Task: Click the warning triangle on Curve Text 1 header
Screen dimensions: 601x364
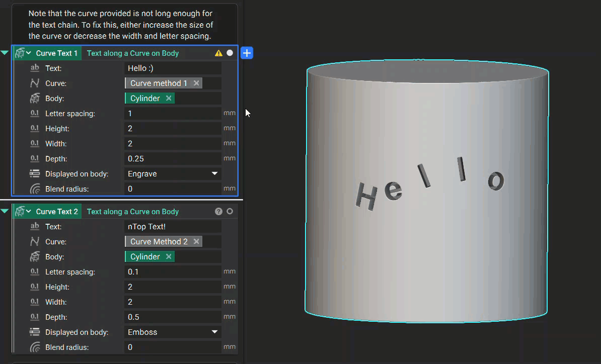Action: click(218, 52)
